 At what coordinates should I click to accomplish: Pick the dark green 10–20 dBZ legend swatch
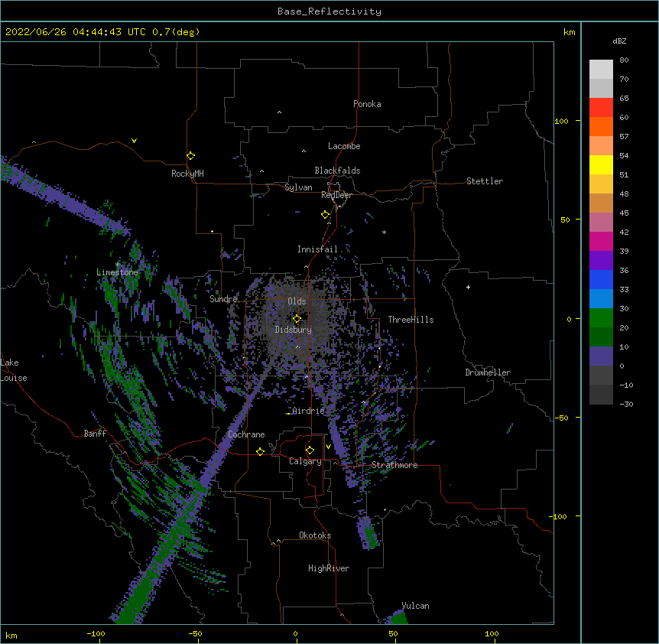click(x=601, y=337)
